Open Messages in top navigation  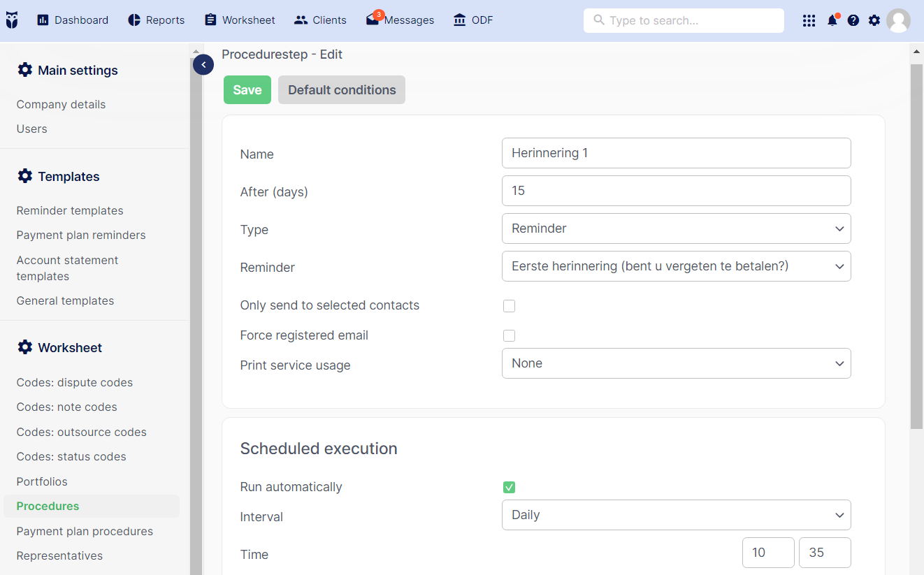[400, 20]
